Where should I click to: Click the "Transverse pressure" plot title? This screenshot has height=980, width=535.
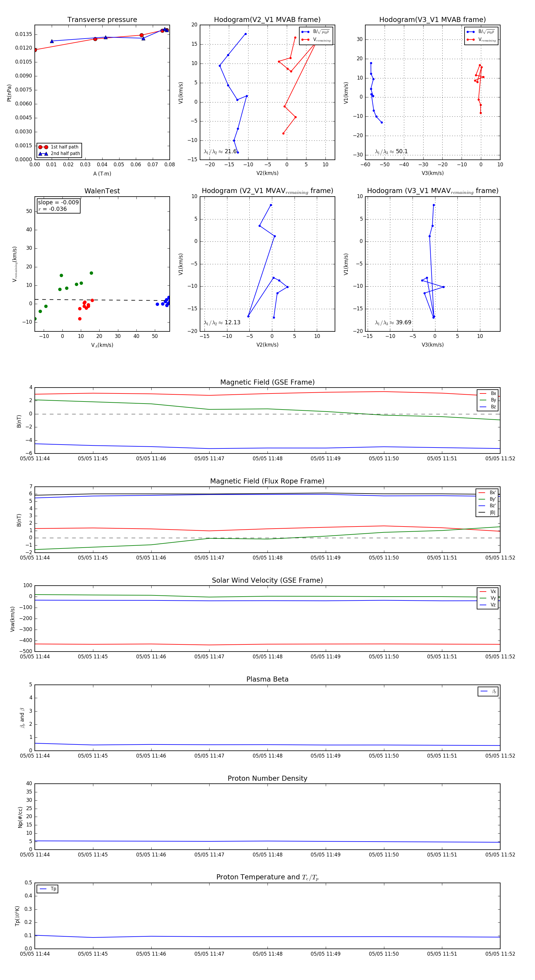102,19
